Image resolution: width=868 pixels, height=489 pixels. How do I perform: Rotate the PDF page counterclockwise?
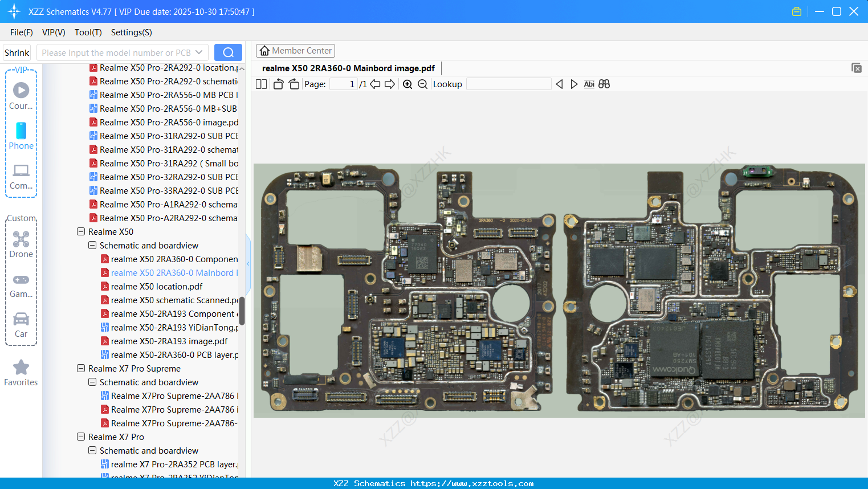pyautogui.click(x=278, y=84)
